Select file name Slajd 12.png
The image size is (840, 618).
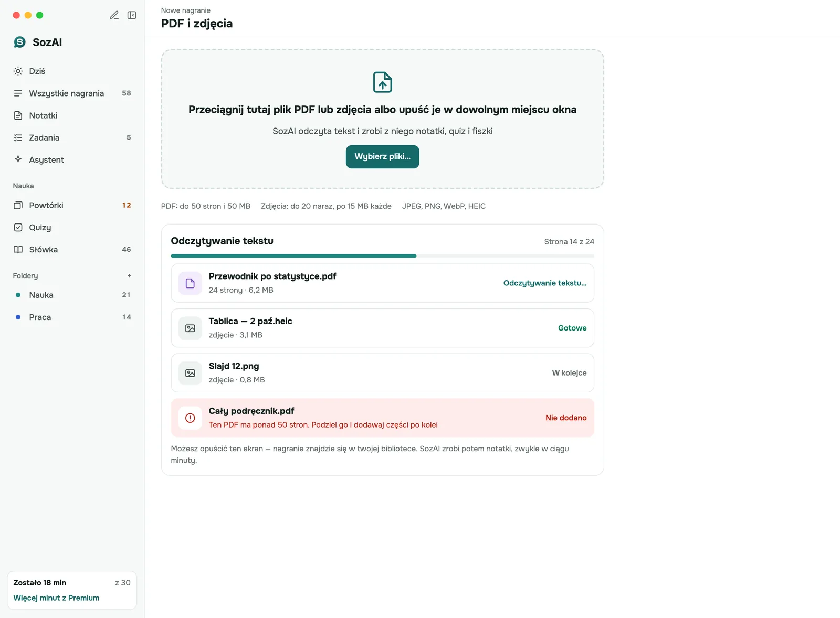(x=234, y=366)
